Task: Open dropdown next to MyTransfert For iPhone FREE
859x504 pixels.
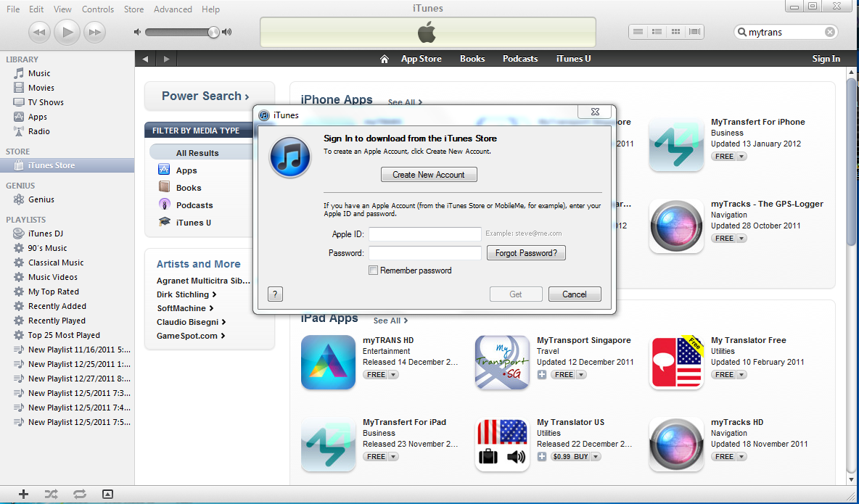Action: point(741,157)
